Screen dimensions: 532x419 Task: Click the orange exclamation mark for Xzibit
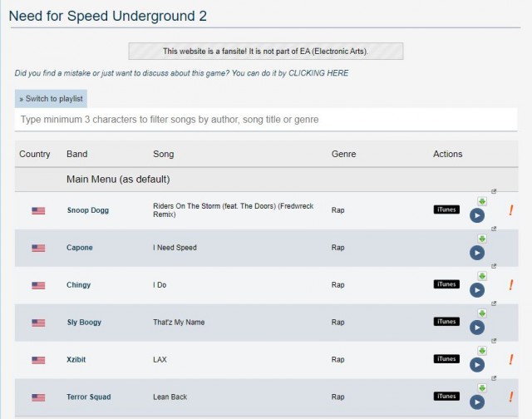511,360
